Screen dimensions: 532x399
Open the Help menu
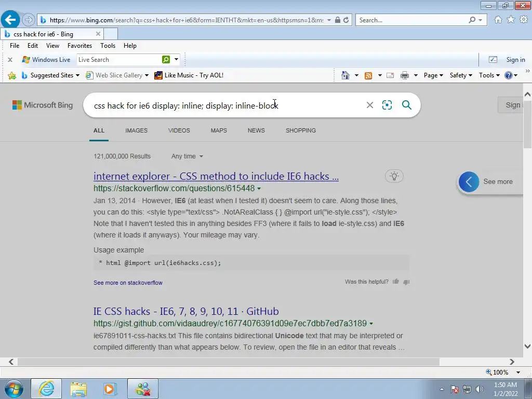(130, 46)
